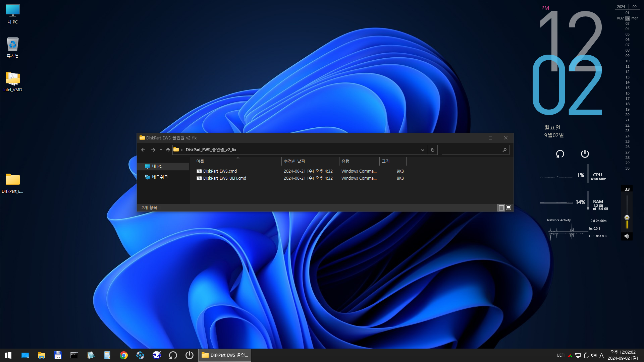Screen dimensions: 644x362
Task: Click the 월요일 date label widget
Action: 552,128
